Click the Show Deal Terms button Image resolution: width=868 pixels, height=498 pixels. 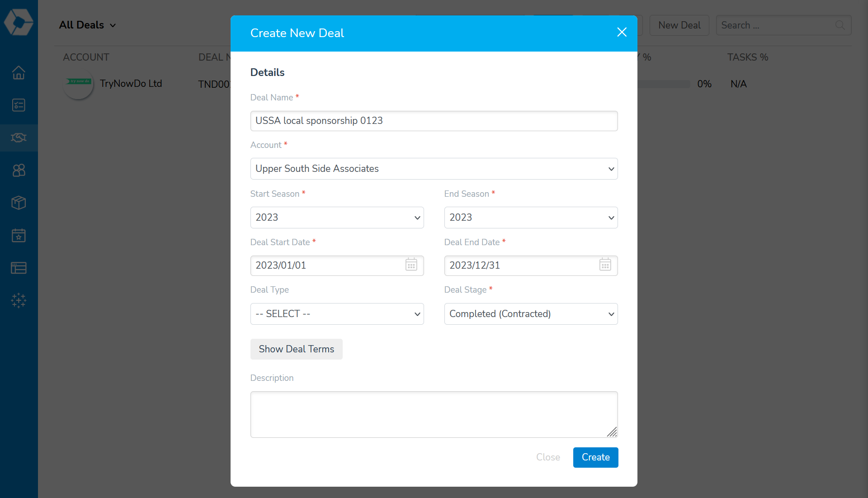[297, 349]
